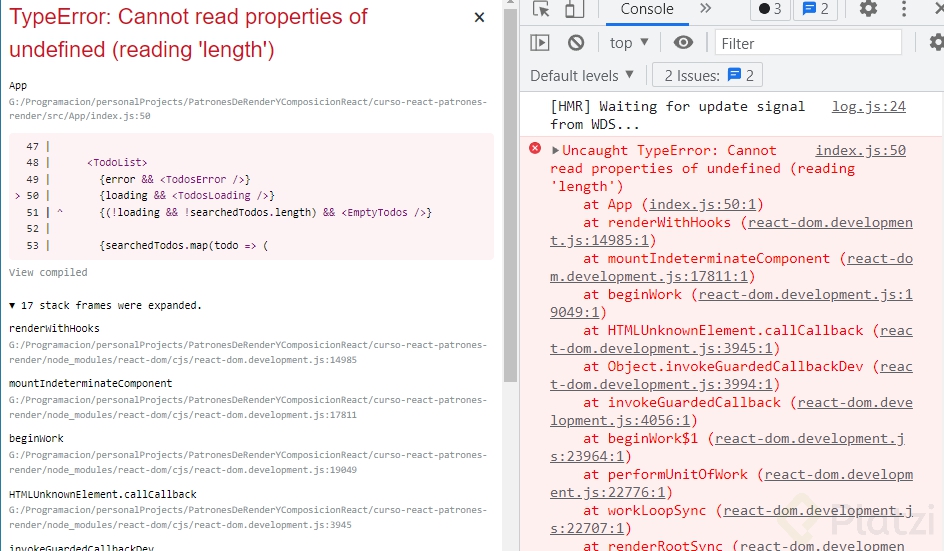The height and width of the screenshot is (551, 944).
Task: Click the HMR waiting message
Action: [677, 116]
